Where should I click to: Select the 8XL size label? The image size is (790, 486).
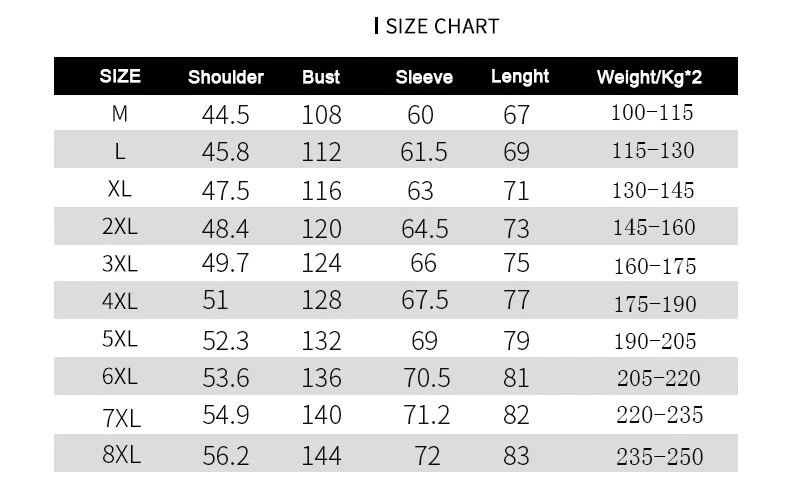pyautogui.click(x=121, y=454)
